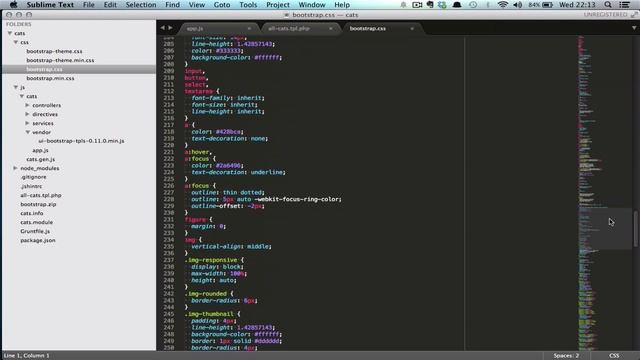Open bootstrap.zip in sidebar

tap(38, 204)
